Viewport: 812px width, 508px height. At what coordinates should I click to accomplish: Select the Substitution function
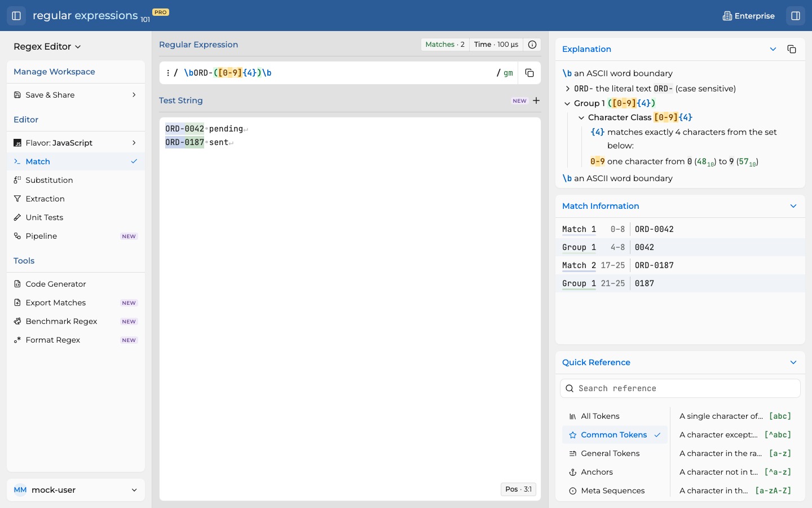tap(76, 180)
